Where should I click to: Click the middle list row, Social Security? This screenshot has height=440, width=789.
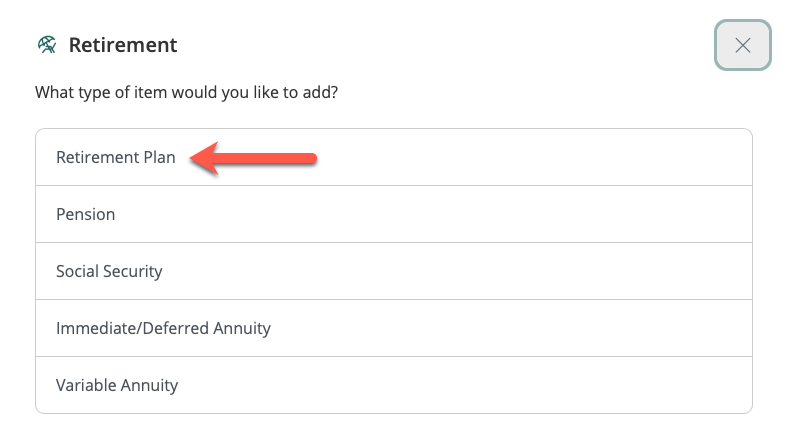tap(393, 271)
